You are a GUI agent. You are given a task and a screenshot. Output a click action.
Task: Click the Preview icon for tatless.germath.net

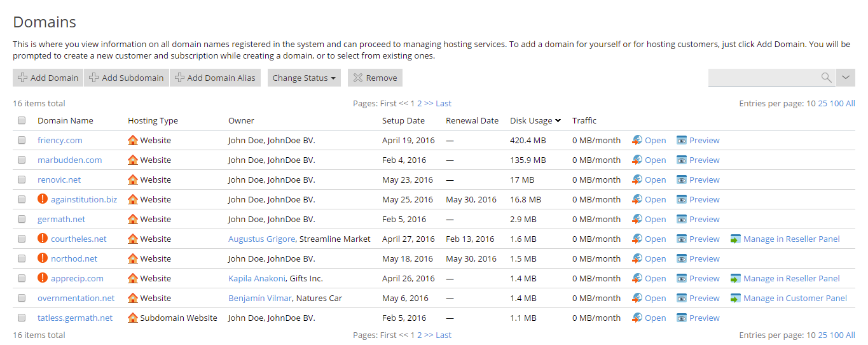[x=682, y=318]
